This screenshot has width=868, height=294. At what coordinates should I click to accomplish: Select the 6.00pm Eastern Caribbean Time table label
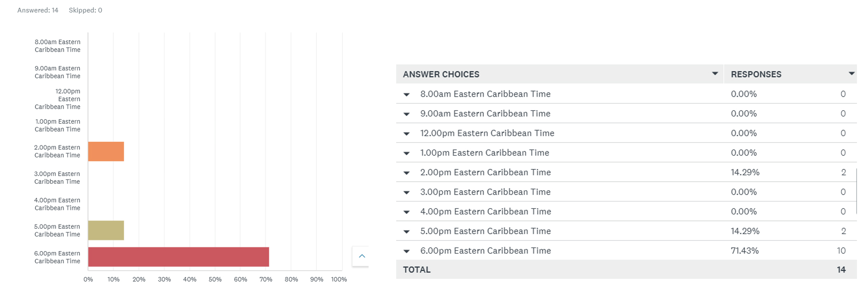[486, 251]
